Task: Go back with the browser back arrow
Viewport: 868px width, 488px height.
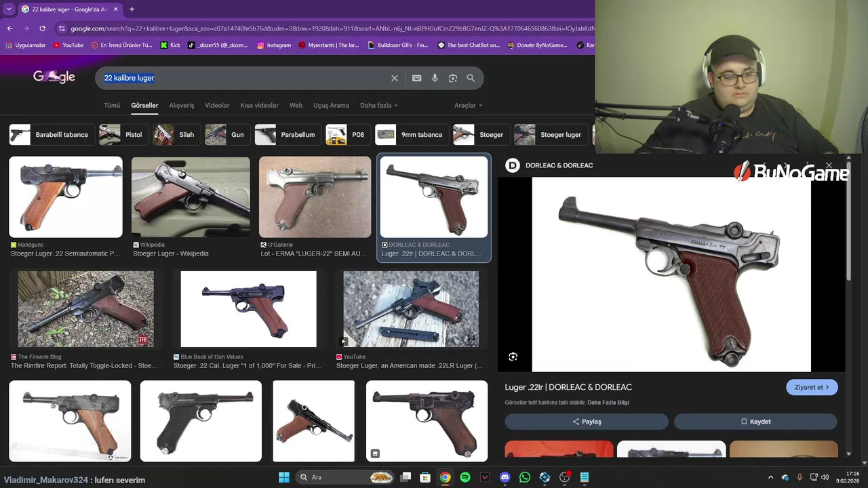Action: [9, 28]
